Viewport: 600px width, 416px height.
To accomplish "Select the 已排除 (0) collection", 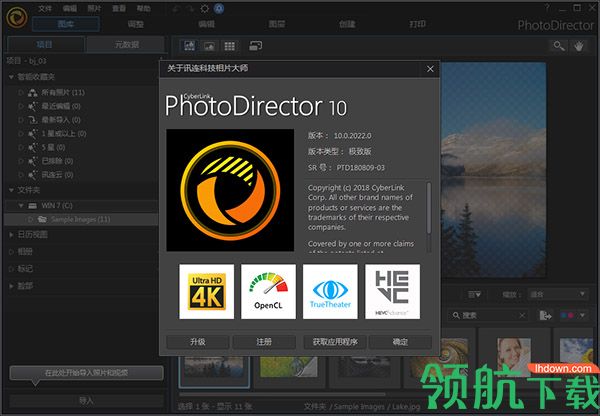I will click(57, 161).
